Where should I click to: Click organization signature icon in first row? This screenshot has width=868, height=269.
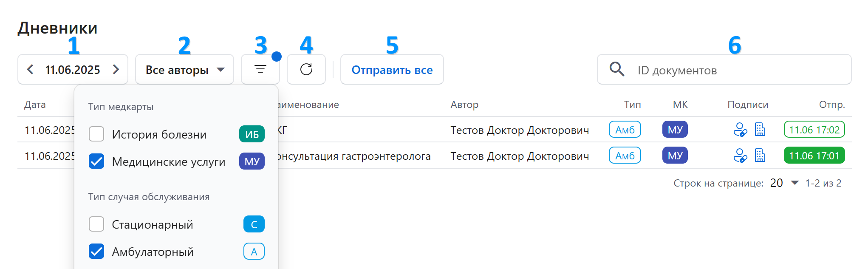tap(760, 130)
